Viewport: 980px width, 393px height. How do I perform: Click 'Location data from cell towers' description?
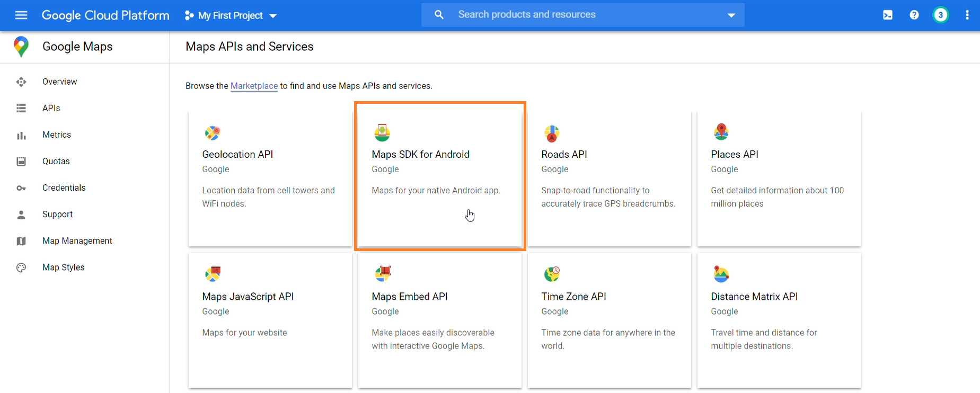(x=268, y=197)
